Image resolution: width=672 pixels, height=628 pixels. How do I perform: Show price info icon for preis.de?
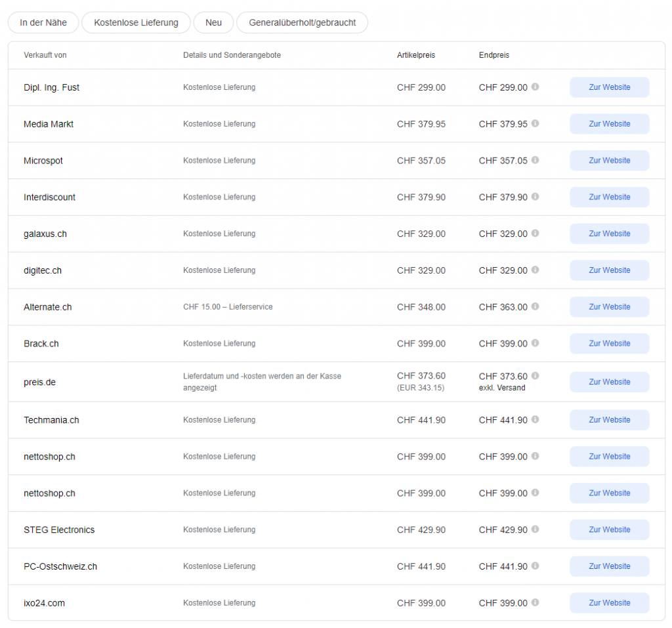pyautogui.click(x=535, y=376)
